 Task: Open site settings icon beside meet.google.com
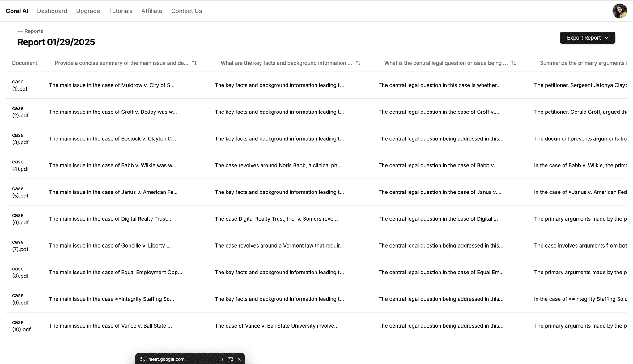coord(142,359)
